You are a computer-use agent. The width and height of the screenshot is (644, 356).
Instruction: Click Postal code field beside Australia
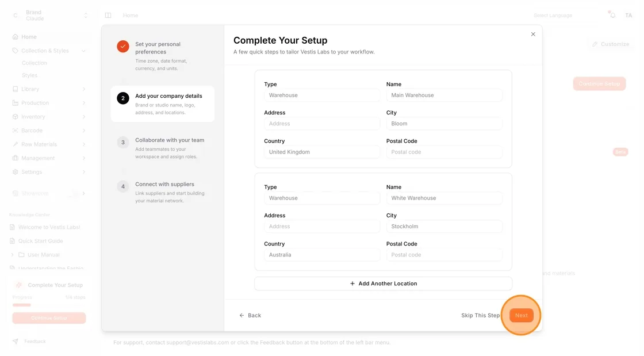click(444, 255)
